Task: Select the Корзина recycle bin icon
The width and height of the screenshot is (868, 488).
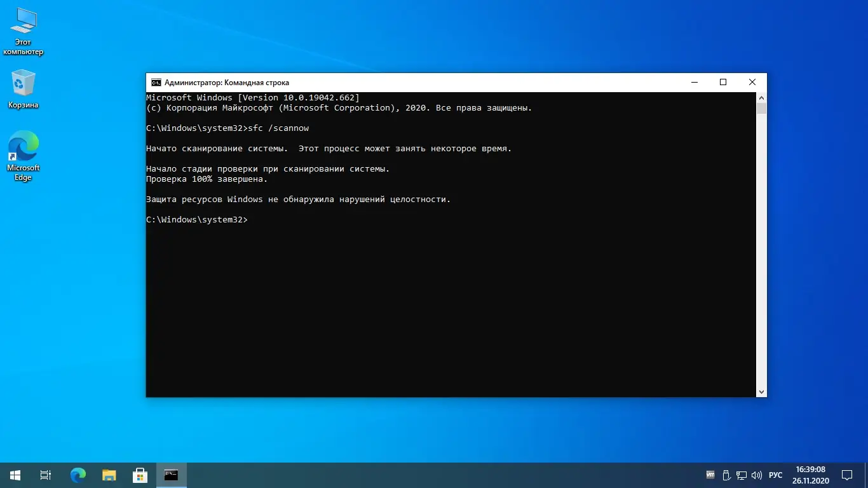Action: click(x=24, y=89)
